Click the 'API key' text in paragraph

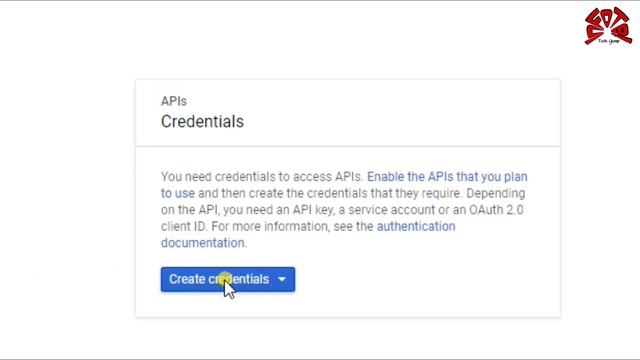(x=312, y=210)
